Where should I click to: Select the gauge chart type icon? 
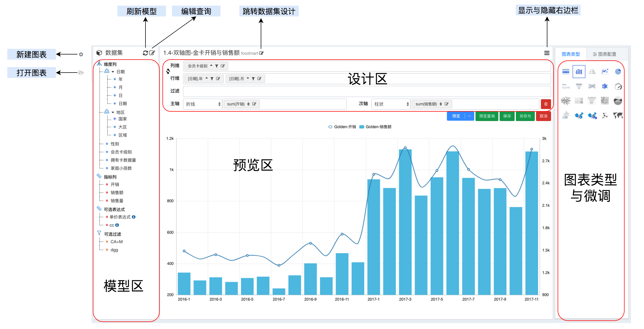tap(618, 86)
